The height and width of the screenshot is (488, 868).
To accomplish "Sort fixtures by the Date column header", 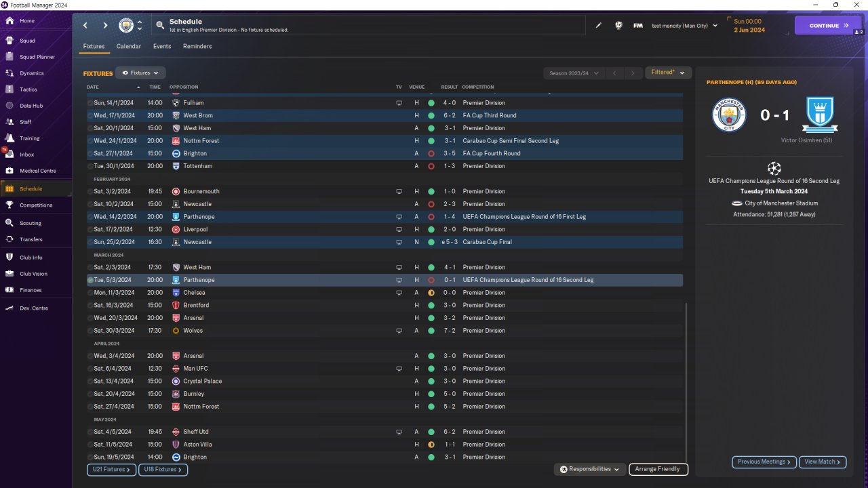I will tap(93, 87).
